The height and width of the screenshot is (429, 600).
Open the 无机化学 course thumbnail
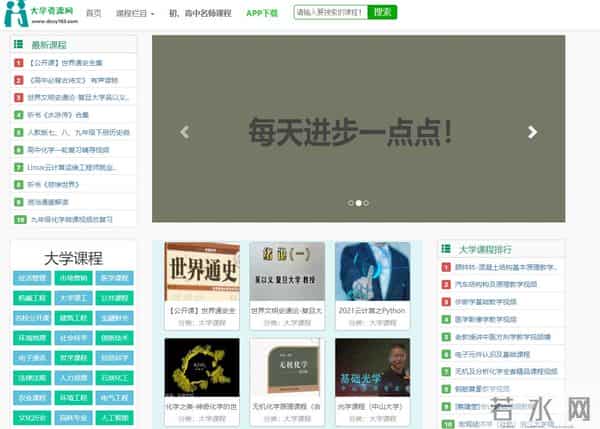(287, 367)
